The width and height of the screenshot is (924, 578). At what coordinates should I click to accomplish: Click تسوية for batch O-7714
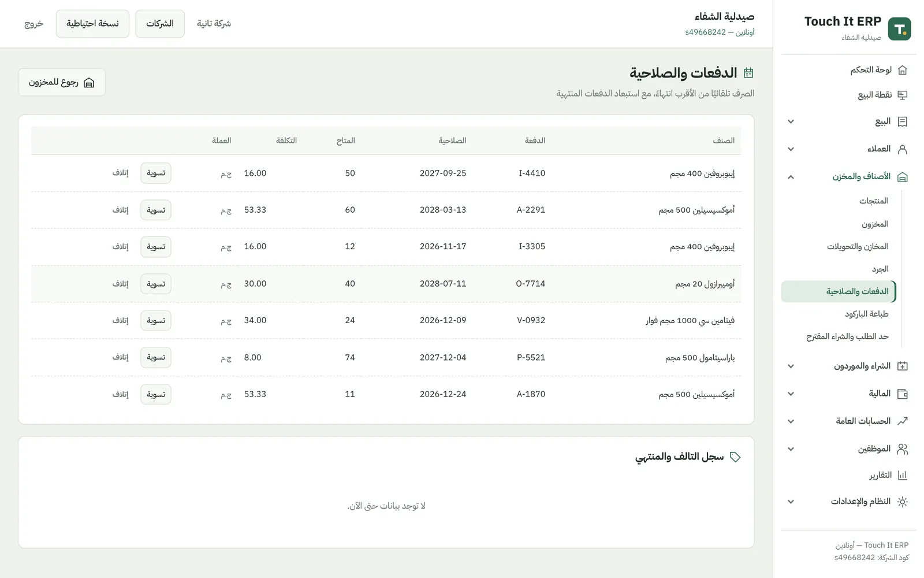click(156, 284)
